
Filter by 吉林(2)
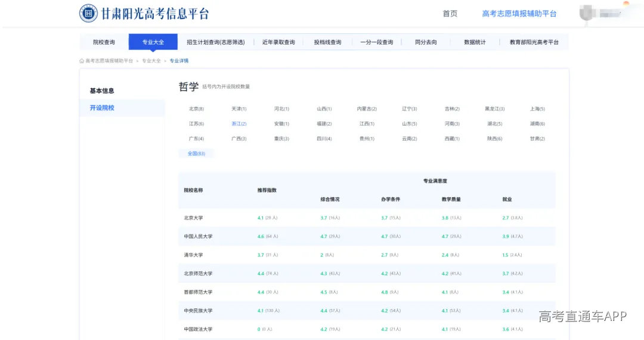[x=452, y=109]
